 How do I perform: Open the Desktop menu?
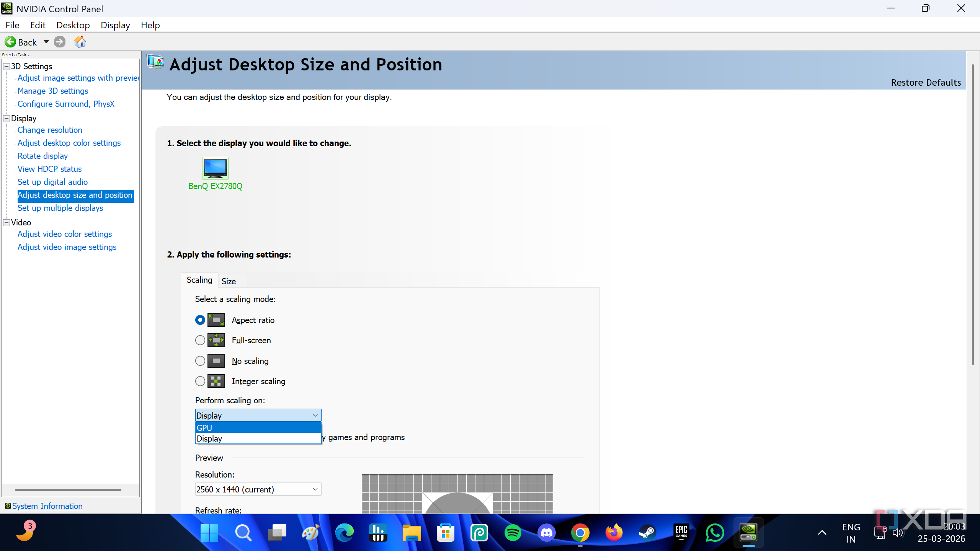(73, 25)
